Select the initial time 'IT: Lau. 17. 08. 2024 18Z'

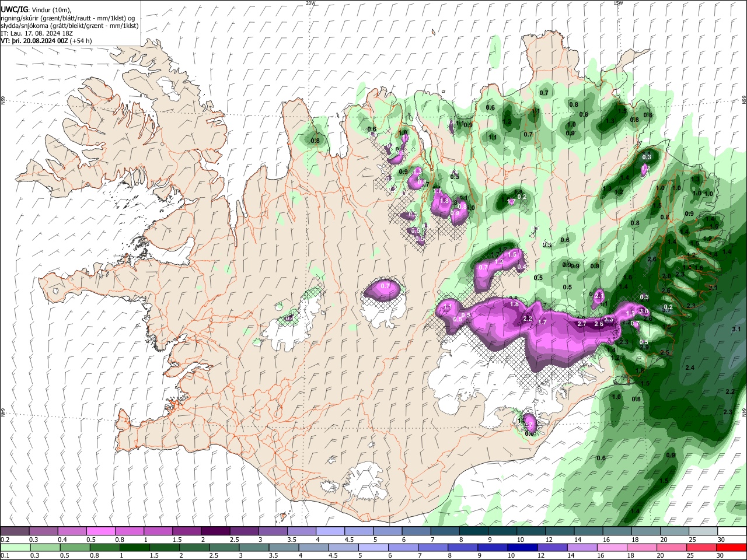[x=37, y=33]
